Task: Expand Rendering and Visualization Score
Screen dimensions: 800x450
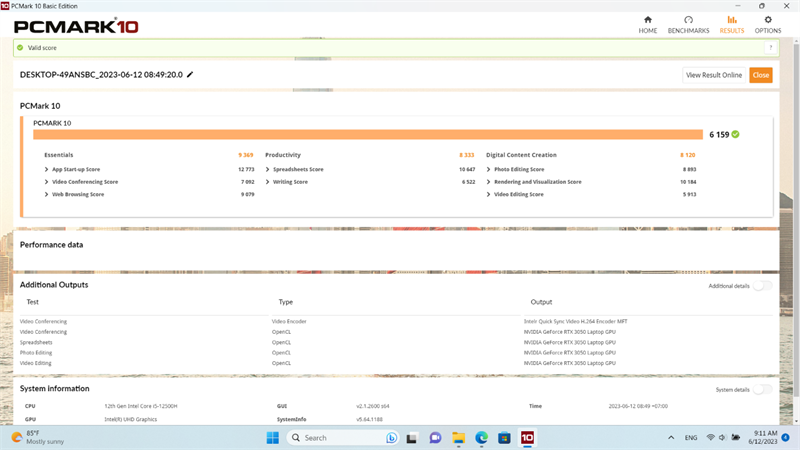Action: coord(534,182)
